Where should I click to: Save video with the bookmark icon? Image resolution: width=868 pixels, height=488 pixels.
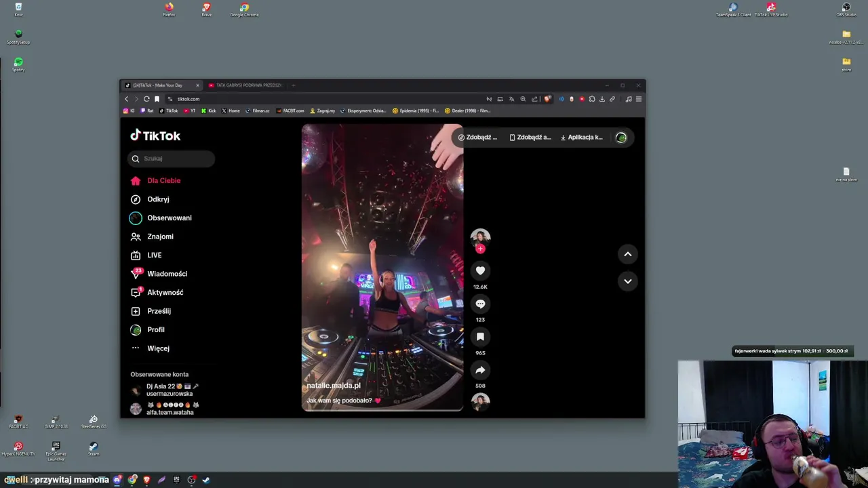pyautogui.click(x=480, y=337)
